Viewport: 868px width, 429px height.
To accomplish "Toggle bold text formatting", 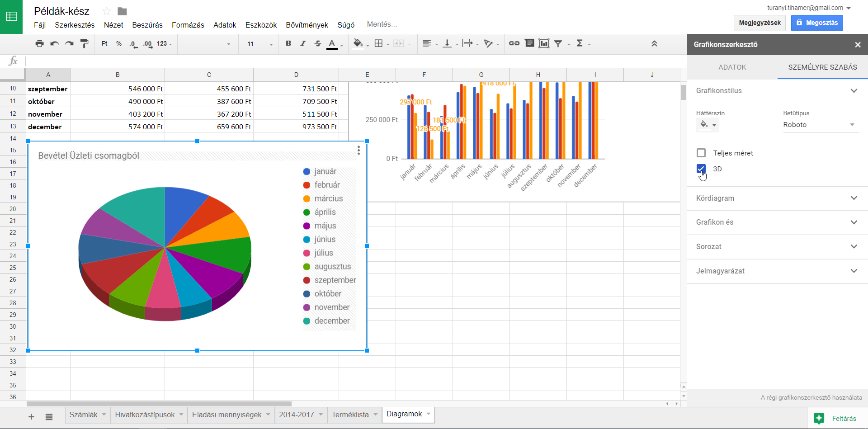I will pos(288,43).
